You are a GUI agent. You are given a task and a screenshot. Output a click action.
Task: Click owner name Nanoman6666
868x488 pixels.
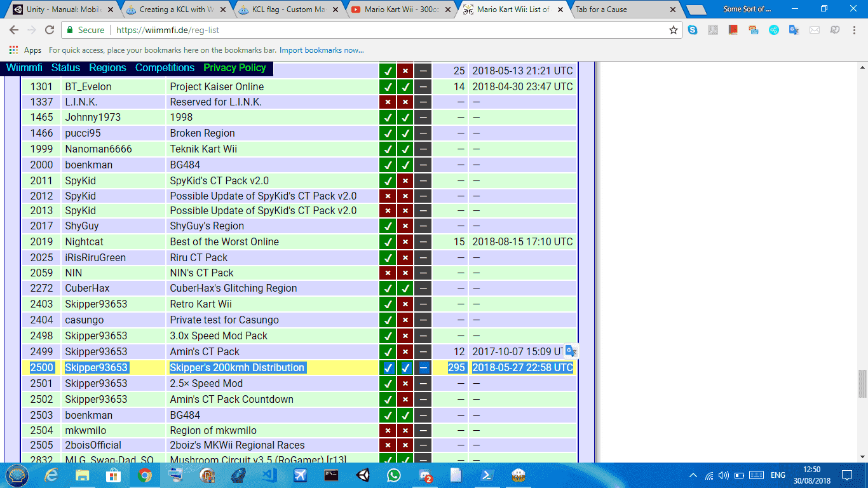(98, 149)
